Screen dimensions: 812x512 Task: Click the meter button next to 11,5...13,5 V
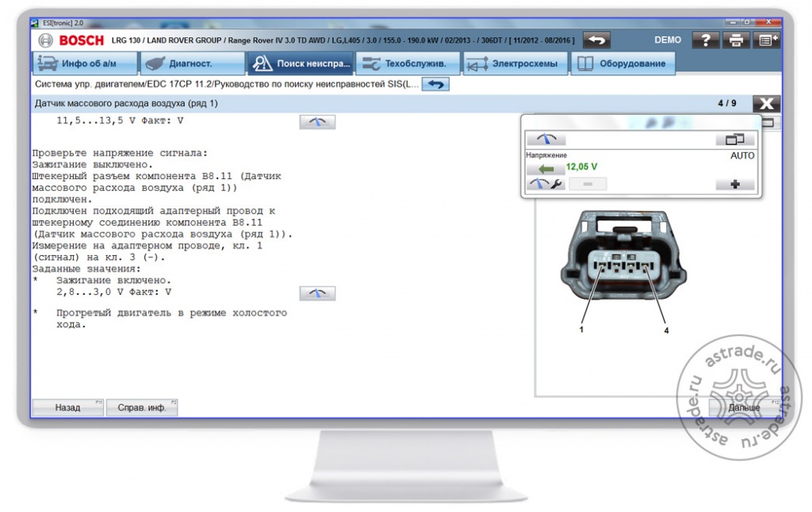coord(317,121)
